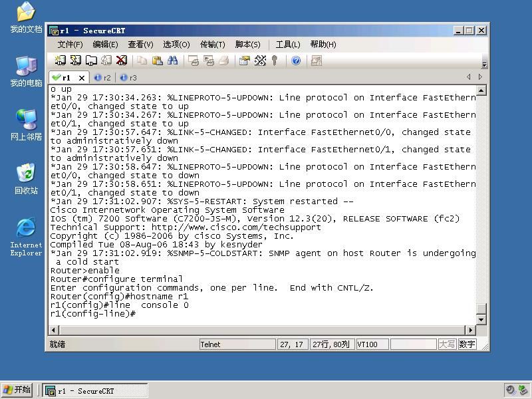Click the last grayed toolbar icon
Image resolution: width=532 pixels, height=399 pixels.
point(317,61)
